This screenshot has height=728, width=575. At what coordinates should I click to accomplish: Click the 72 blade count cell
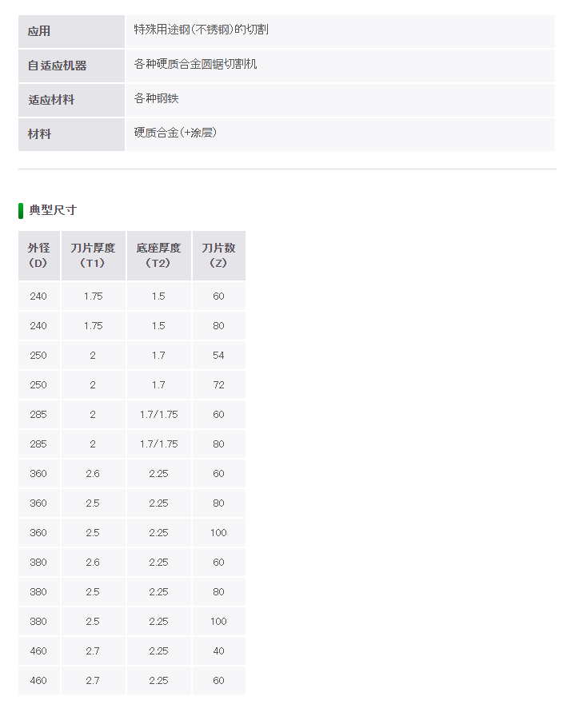(x=219, y=385)
